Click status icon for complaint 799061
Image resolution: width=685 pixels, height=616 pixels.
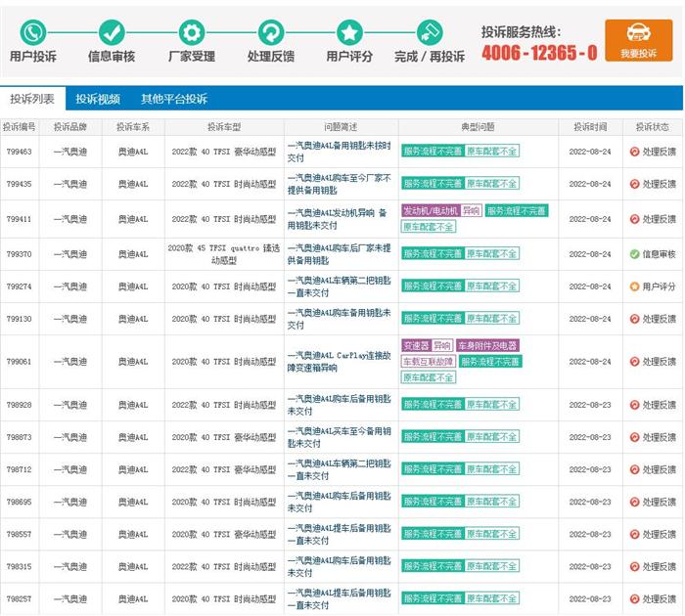pyautogui.click(x=634, y=362)
